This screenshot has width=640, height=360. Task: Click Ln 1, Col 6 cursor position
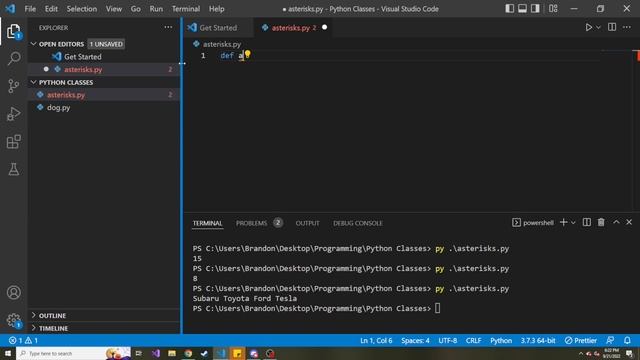[x=376, y=340]
